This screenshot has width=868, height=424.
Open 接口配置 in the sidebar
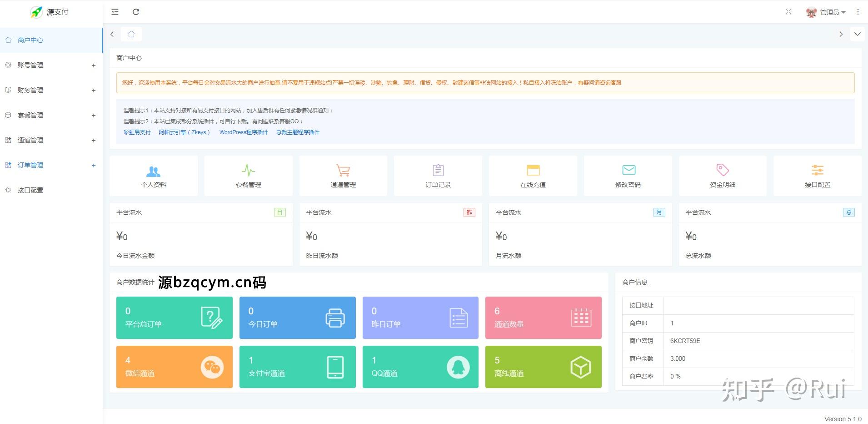tap(51, 190)
